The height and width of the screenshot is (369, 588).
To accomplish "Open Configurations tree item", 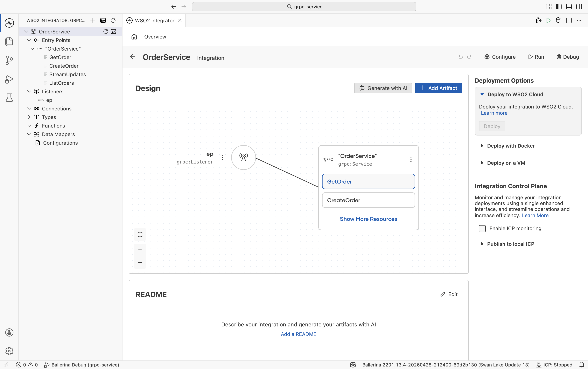I will (x=60, y=143).
